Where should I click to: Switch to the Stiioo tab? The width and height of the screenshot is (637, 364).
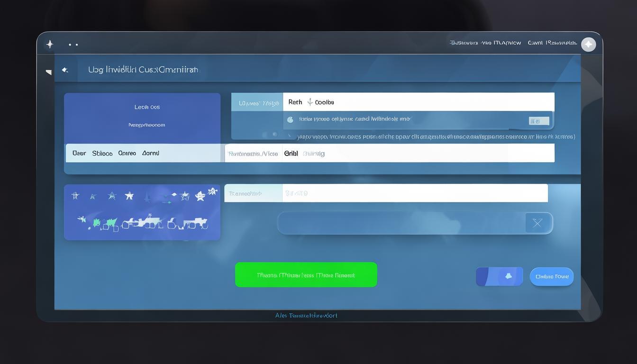(102, 153)
